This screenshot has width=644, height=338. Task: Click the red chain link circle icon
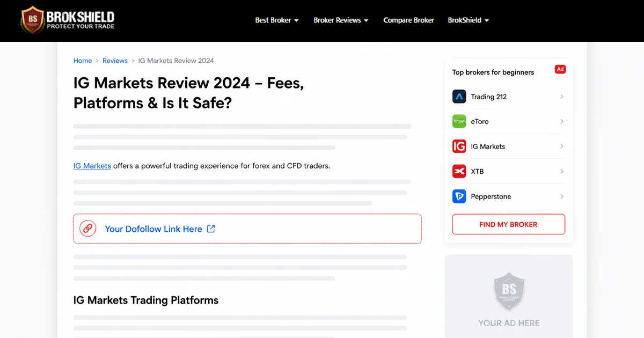click(87, 229)
